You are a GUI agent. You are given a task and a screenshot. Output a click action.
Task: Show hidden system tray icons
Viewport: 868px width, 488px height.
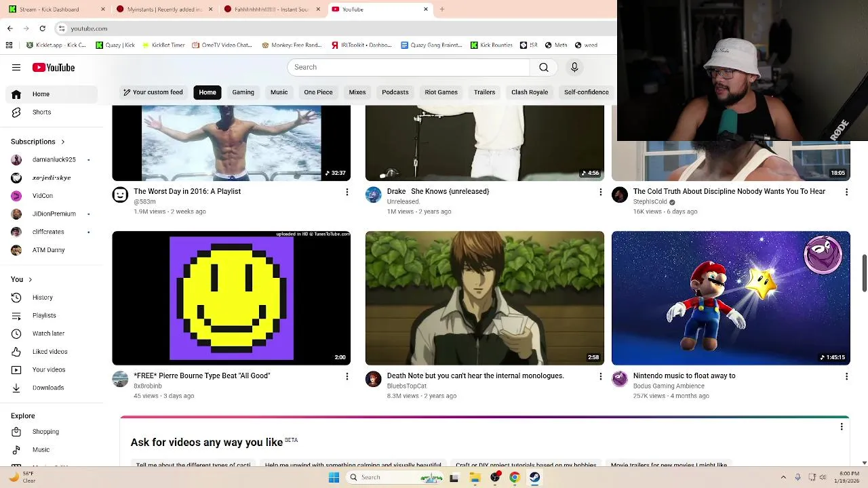pyautogui.click(x=783, y=477)
